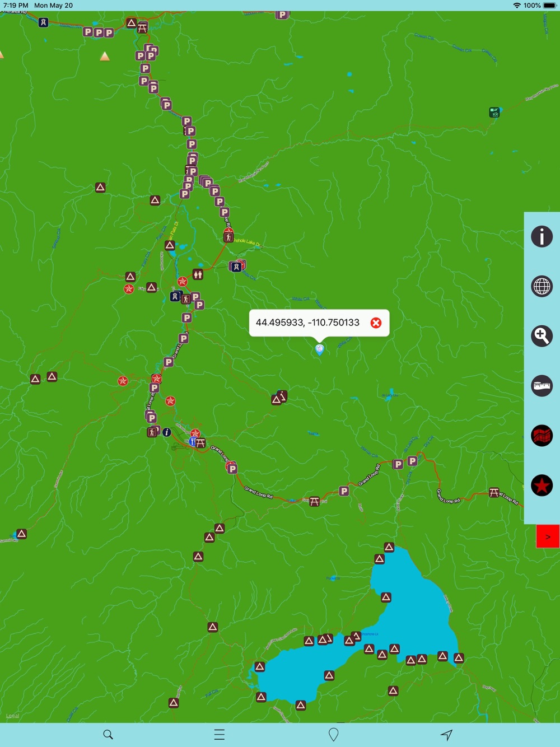Tap the blue restaurant fork-and-knife marker
The image size is (560, 747).
point(192,442)
